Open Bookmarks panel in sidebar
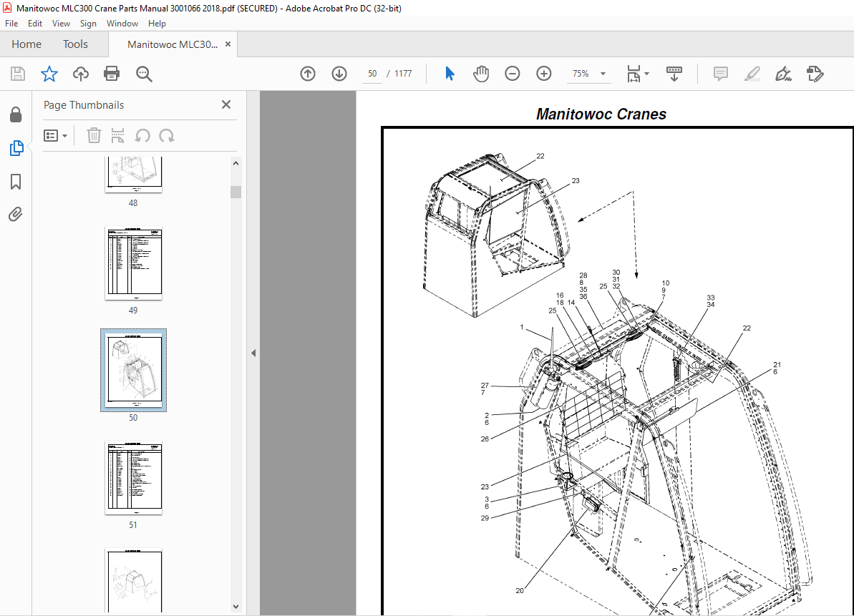The height and width of the screenshot is (616, 854). pos(16,182)
